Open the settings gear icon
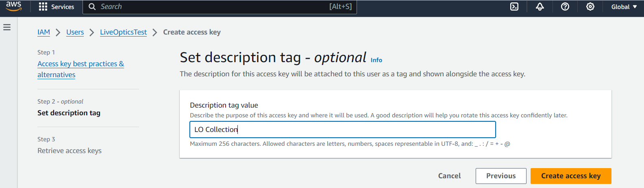The width and height of the screenshot is (644, 188). [x=590, y=6]
